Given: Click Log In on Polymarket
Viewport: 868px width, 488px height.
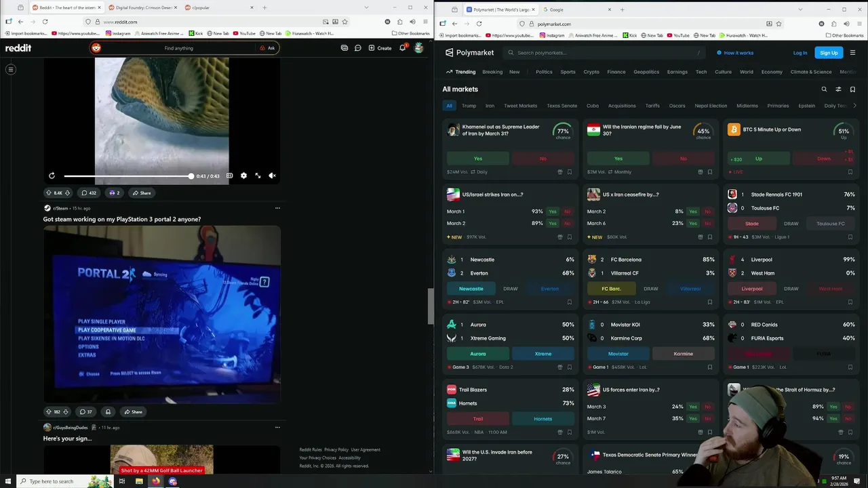Looking at the screenshot, I should click(x=800, y=53).
